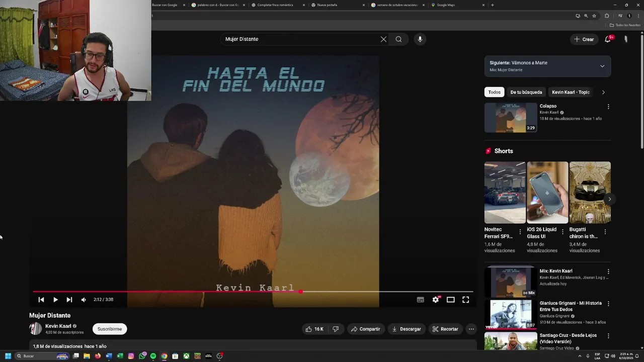Open options menu for Colapso
This screenshot has height=362, width=644.
[608, 107]
